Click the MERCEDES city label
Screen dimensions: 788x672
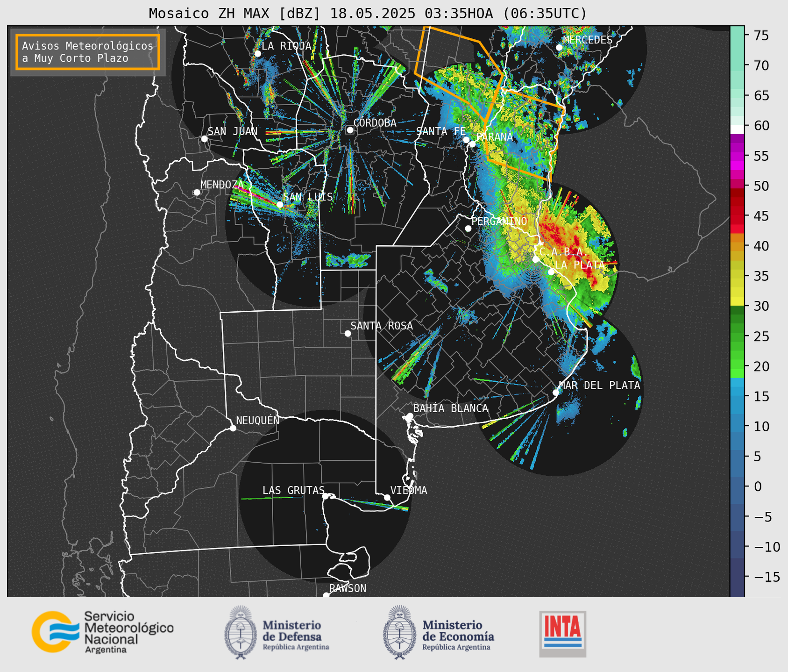(x=587, y=40)
